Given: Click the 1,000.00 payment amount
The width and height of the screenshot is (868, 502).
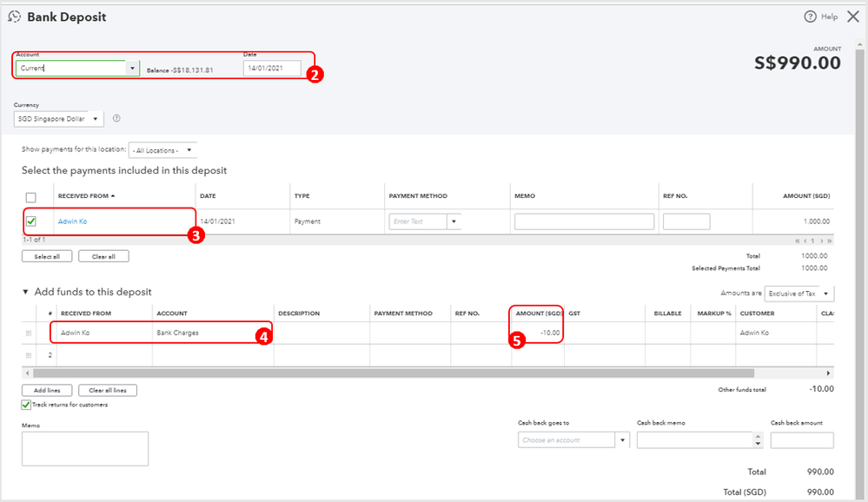Looking at the screenshot, I should click(x=817, y=221).
